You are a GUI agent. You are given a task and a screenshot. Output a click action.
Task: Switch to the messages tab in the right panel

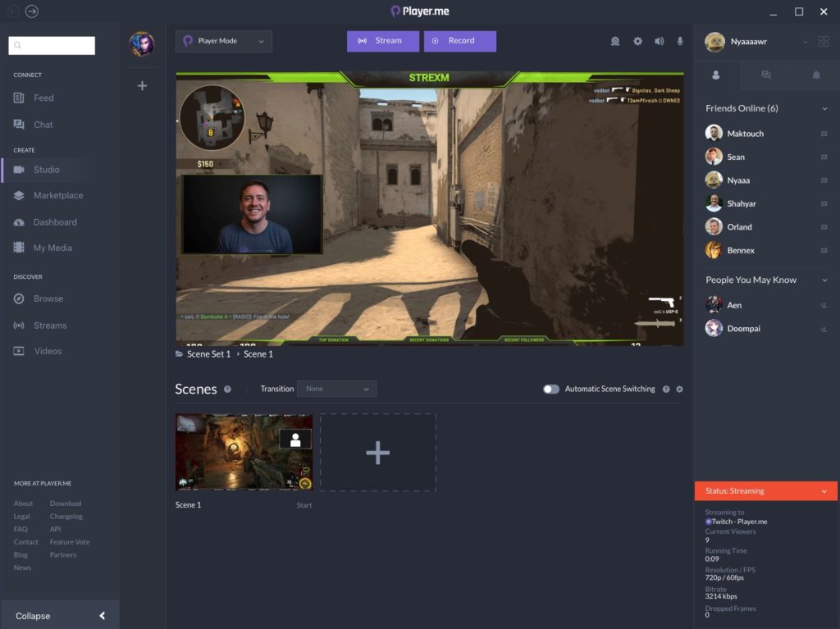[765, 75]
